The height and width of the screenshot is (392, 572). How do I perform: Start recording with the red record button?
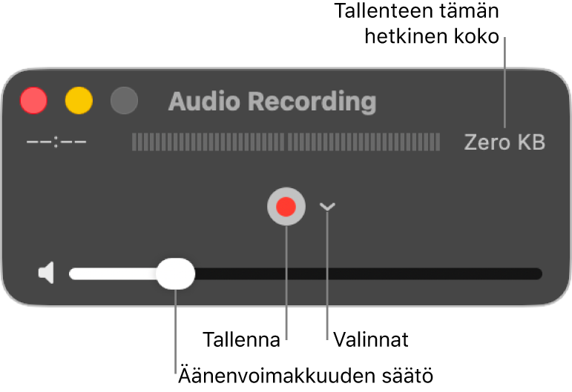click(286, 207)
